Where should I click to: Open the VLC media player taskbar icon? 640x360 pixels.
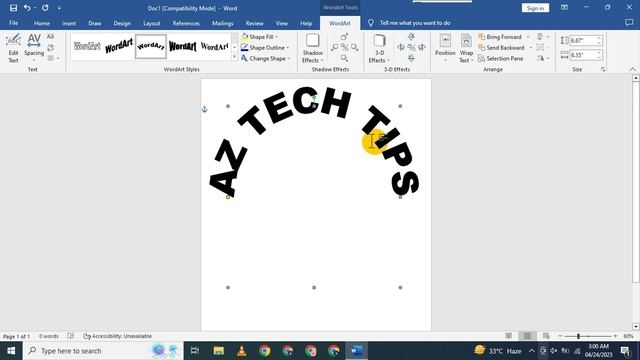point(242,351)
